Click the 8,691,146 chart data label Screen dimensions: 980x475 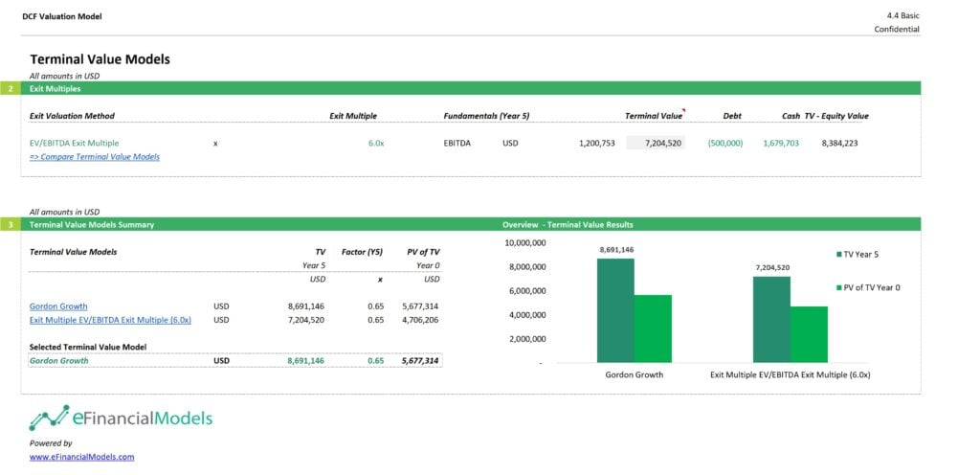point(616,249)
